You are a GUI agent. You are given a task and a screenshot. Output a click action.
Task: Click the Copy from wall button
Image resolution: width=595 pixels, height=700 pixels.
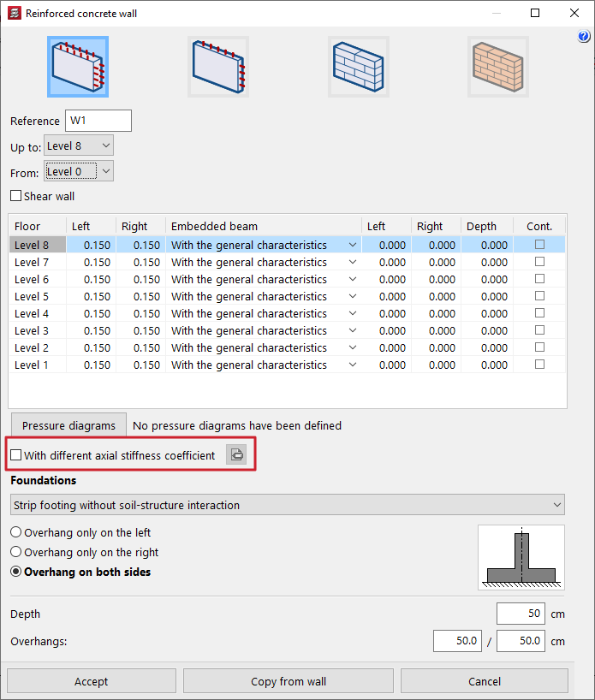point(289,681)
